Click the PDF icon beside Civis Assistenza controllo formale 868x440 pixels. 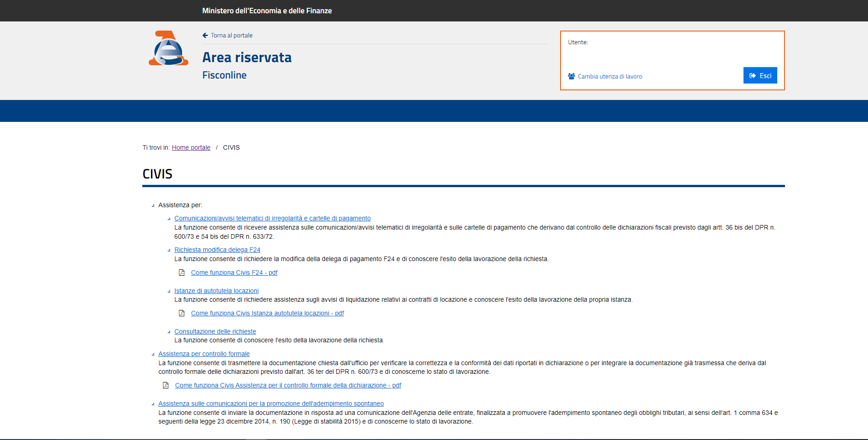click(166, 385)
